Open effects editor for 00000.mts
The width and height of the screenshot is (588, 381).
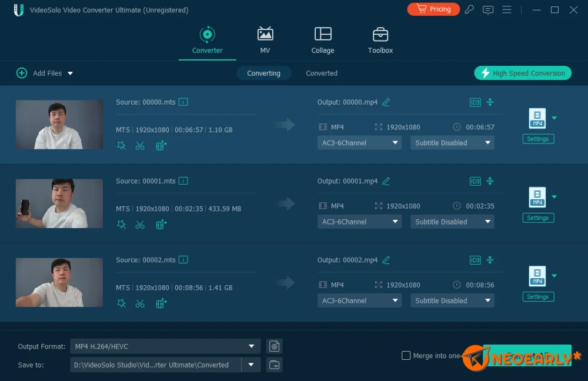pos(121,146)
